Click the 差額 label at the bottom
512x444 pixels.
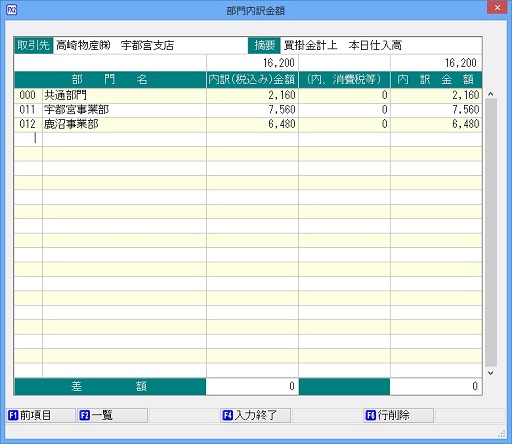[110, 387]
